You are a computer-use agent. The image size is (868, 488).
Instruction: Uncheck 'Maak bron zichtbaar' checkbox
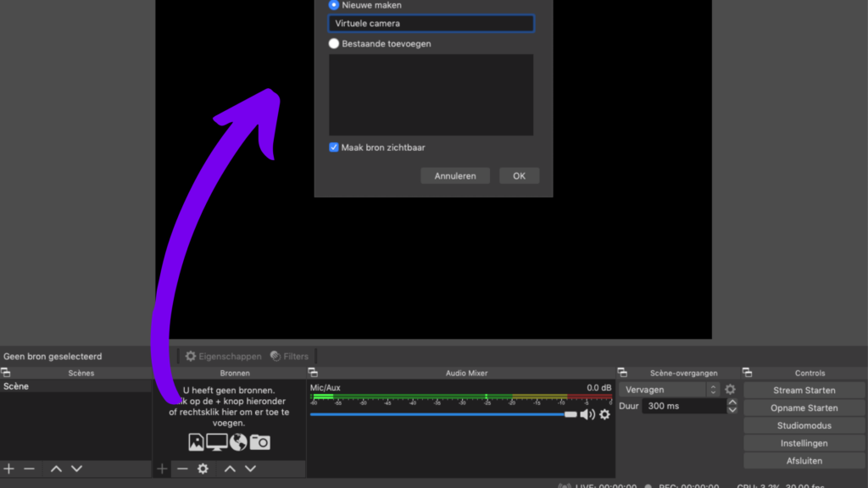pyautogui.click(x=334, y=147)
